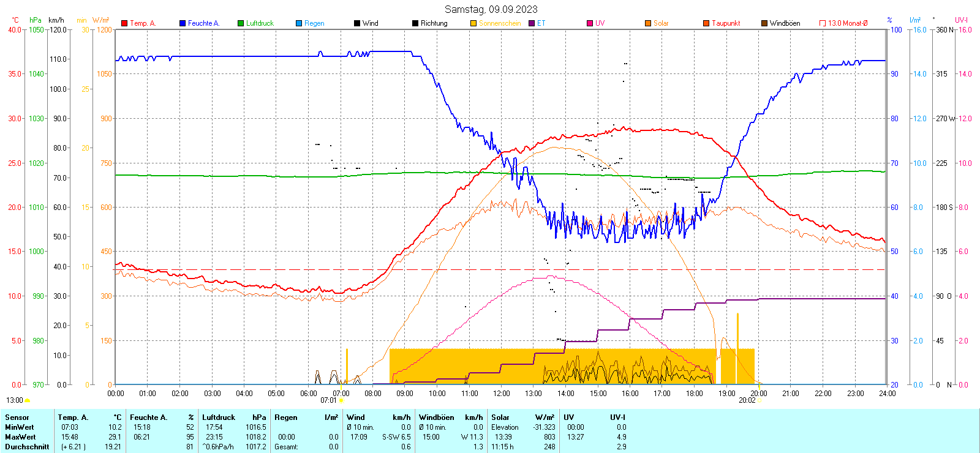The image size is (980, 453).
Task: Click the purple ET legend square
Action: click(x=532, y=23)
